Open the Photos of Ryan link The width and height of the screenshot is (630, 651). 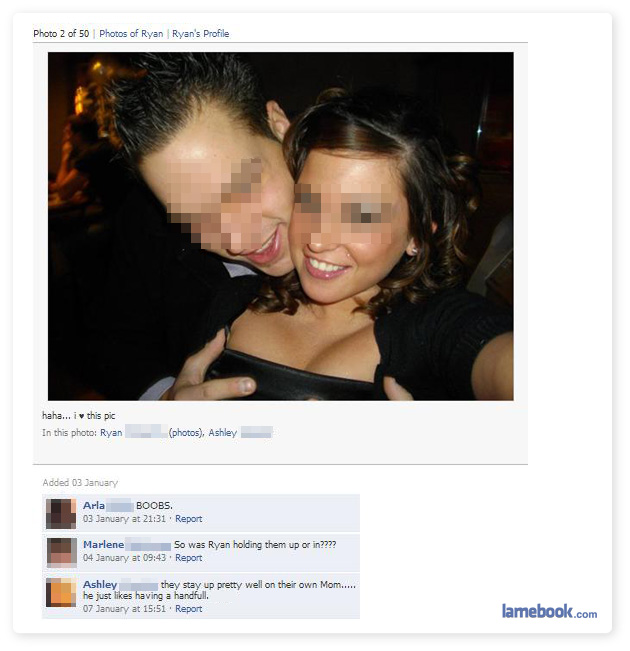[x=131, y=34]
